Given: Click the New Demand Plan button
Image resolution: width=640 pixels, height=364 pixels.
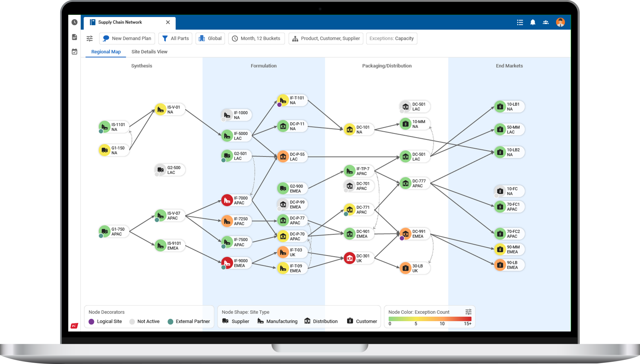Looking at the screenshot, I should [127, 39].
